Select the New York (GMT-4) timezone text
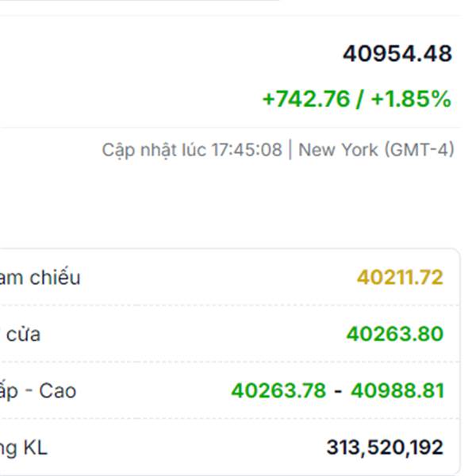The height and width of the screenshot is (476, 476). 376,149
